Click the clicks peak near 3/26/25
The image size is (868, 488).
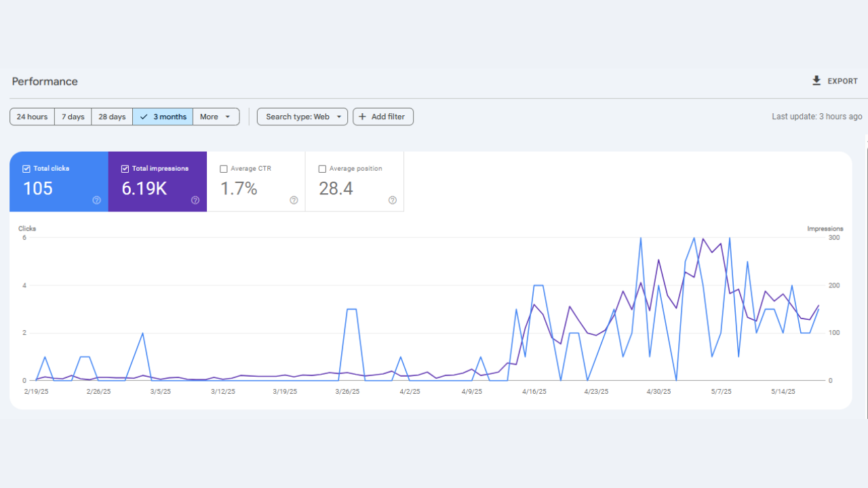click(x=352, y=309)
